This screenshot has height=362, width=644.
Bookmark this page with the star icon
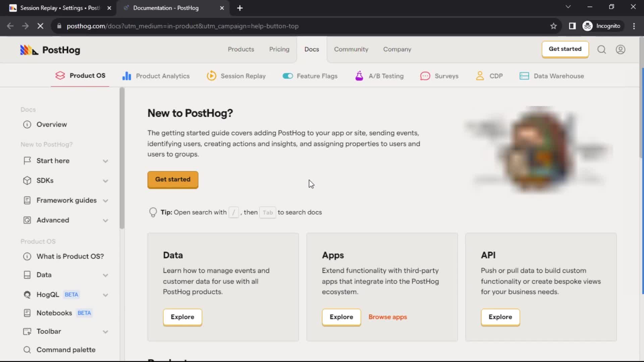[553, 26]
